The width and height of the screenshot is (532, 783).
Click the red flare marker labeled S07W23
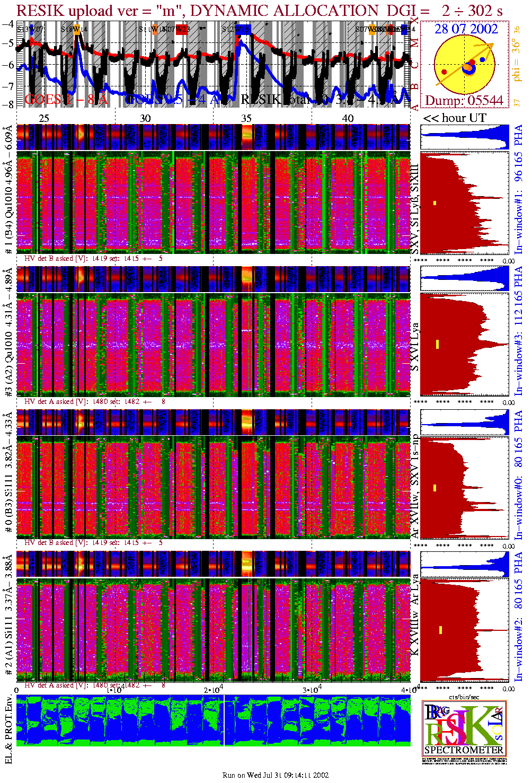[x=181, y=30]
